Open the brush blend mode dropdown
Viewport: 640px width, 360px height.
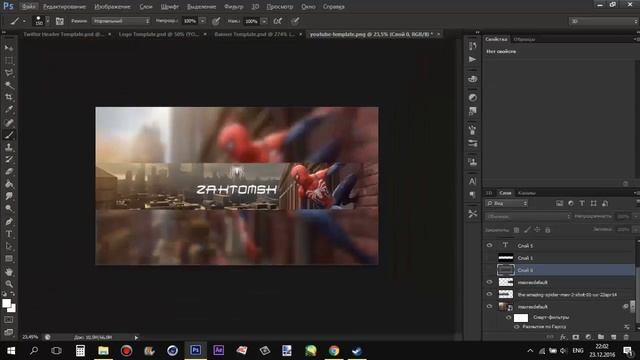pyautogui.click(x=121, y=21)
